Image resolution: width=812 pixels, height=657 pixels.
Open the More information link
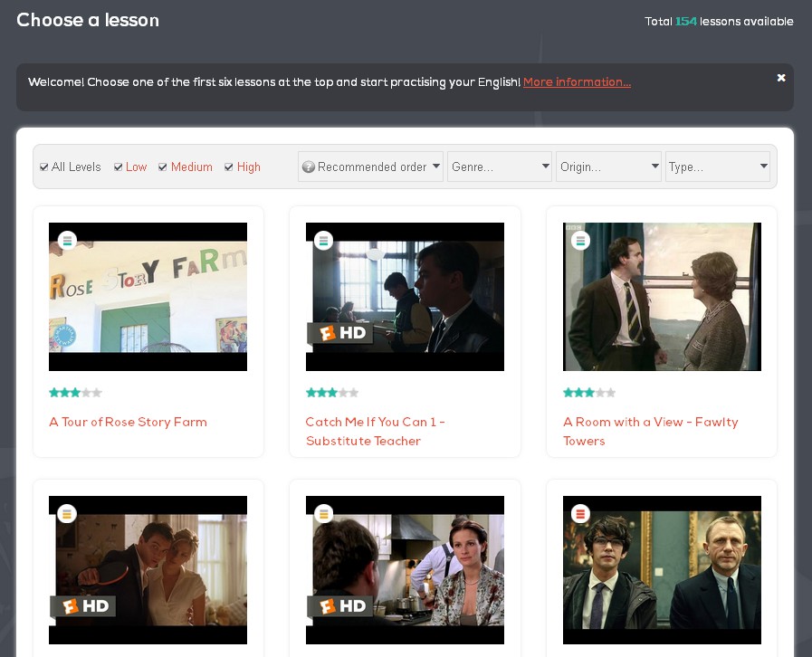point(577,82)
